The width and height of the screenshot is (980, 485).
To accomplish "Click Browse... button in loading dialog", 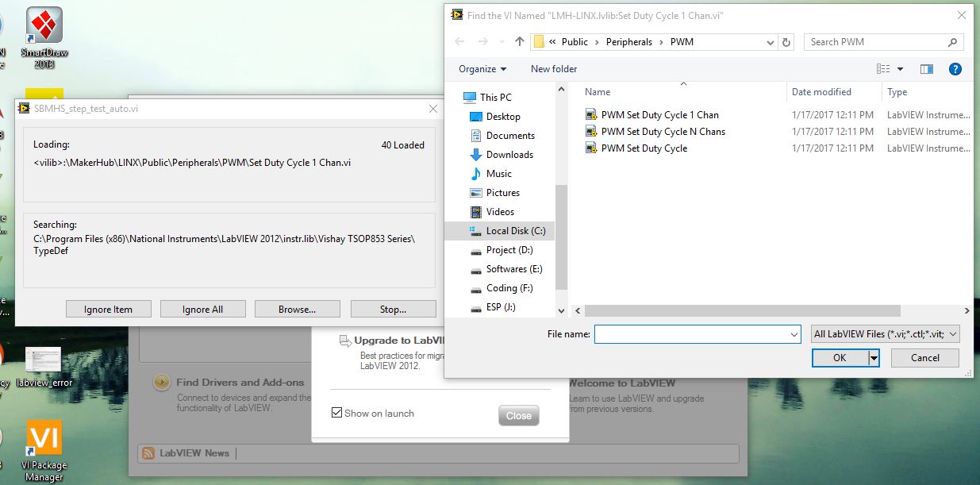I will [297, 310].
